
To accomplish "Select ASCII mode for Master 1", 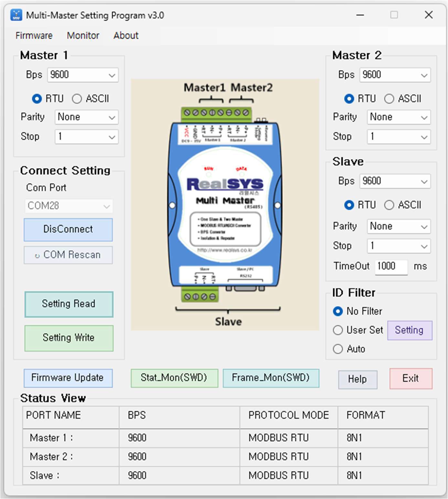I will 77,99.
